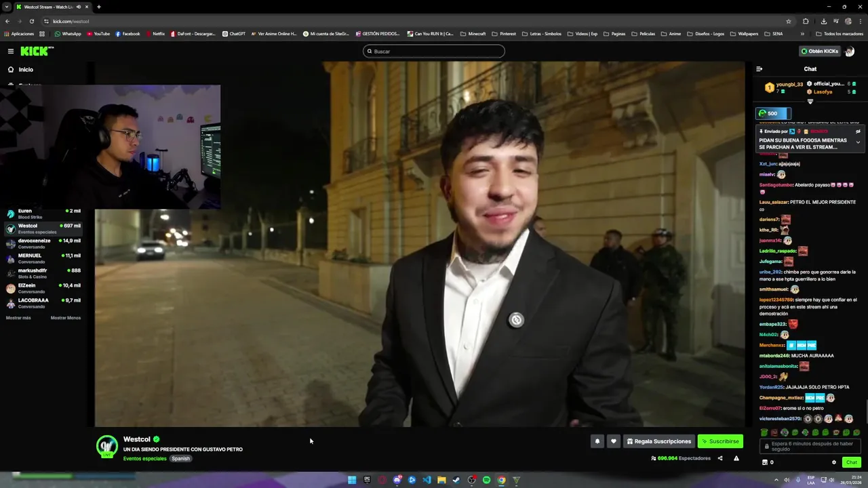Viewport: 868px width, 488px height.
Task: Click the Spanish language tag
Action: [181, 459]
